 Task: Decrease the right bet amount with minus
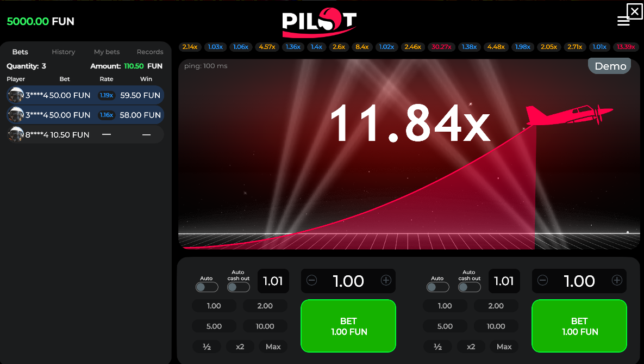pos(542,281)
